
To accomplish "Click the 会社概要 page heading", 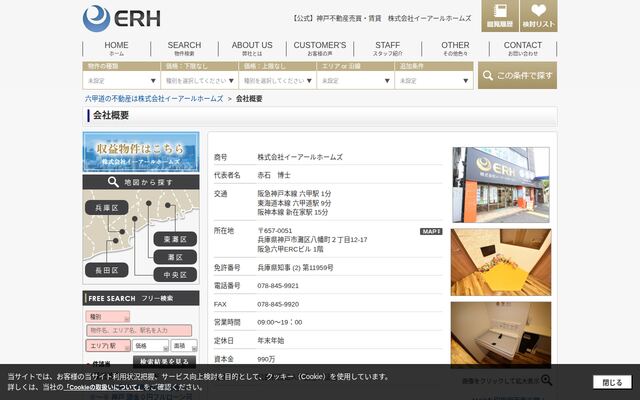I will (111, 116).
